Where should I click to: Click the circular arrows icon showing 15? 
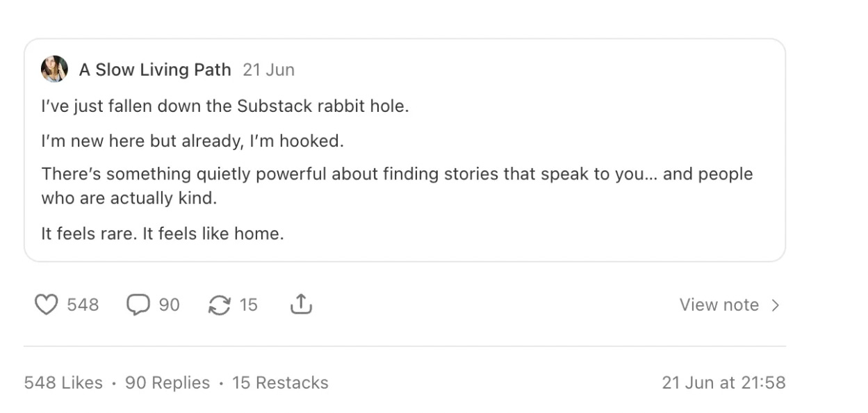pyautogui.click(x=221, y=305)
